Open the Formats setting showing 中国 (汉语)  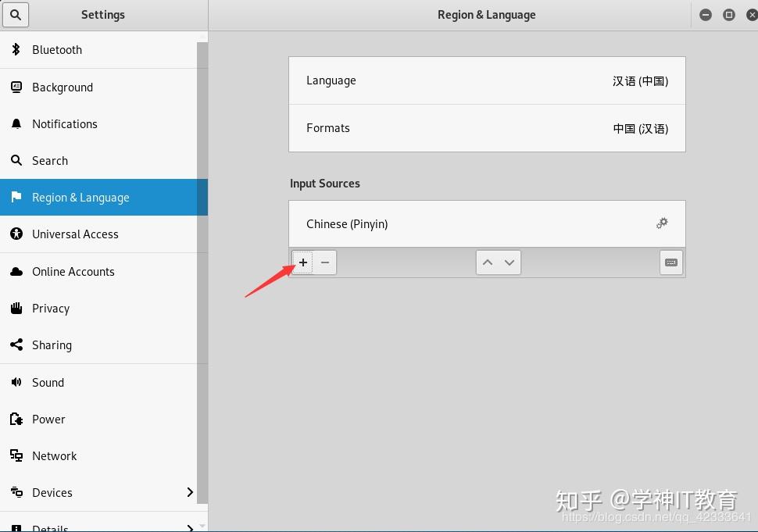coord(487,128)
